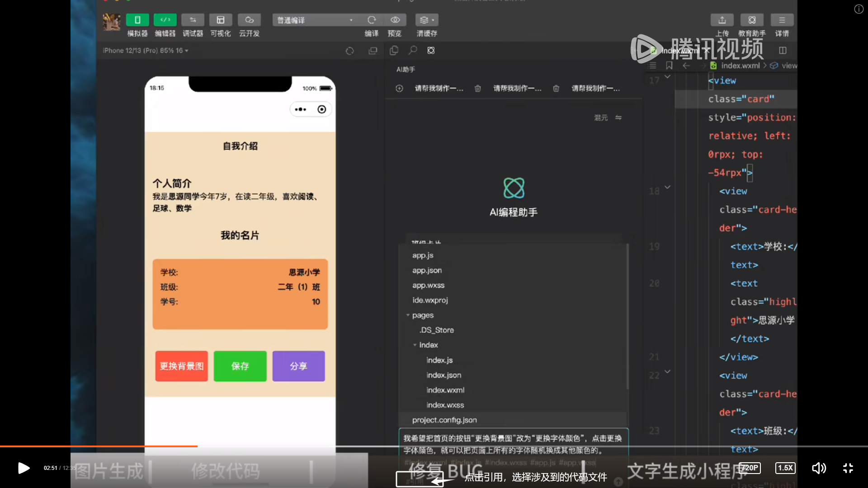Open the 可视化 visual layout tool
The image size is (868, 488).
(221, 20)
